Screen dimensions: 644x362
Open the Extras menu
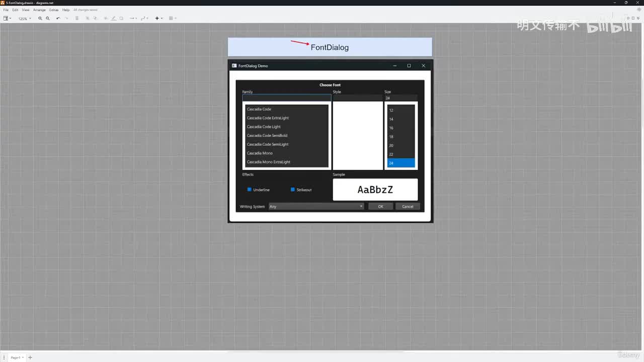click(x=54, y=10)
